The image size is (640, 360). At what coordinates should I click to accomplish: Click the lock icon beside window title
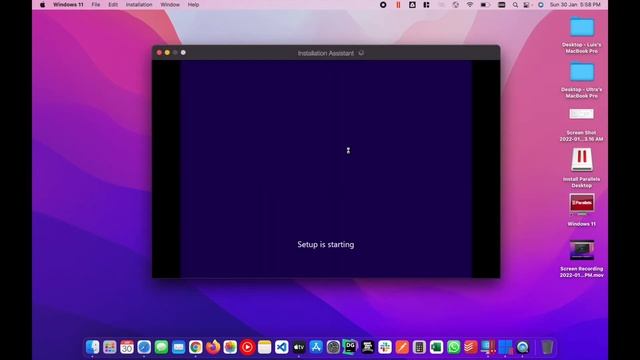coord(361,53)
